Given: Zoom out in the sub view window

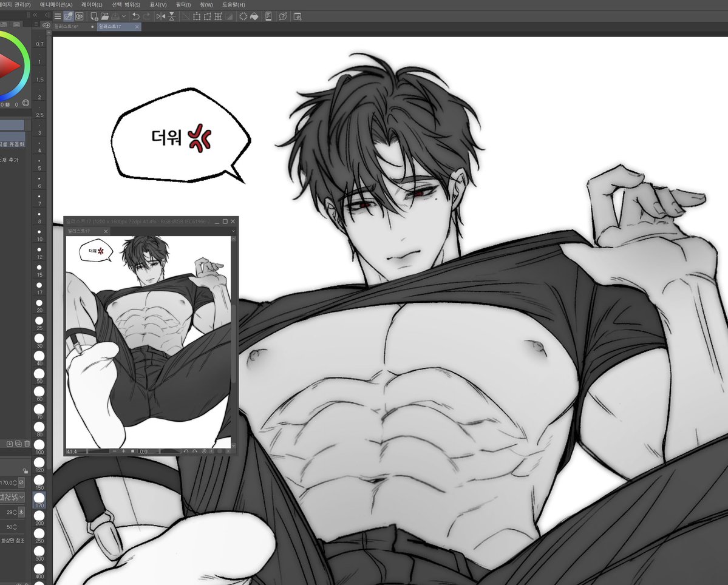Looking at the screenshot, I should tap(115, 451).
